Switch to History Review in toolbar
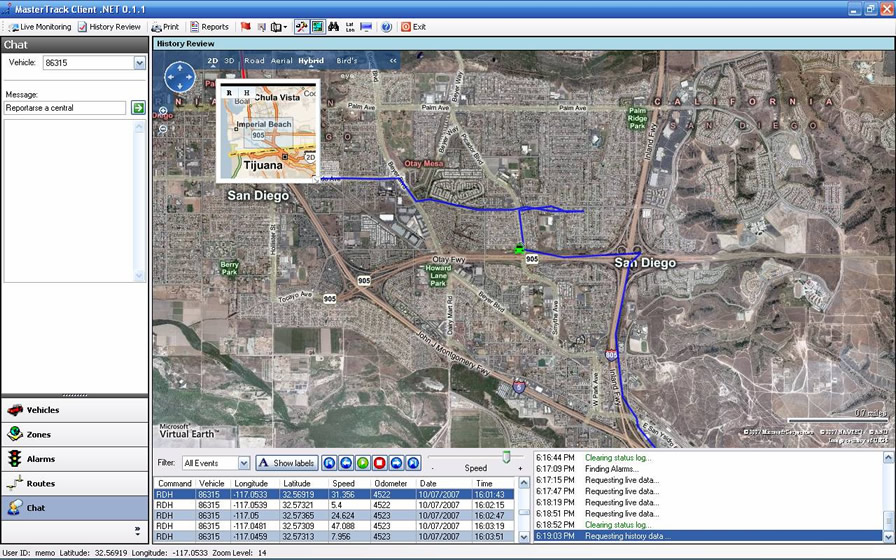This screenshot has width=896, height=560. [x=109, y=27]
